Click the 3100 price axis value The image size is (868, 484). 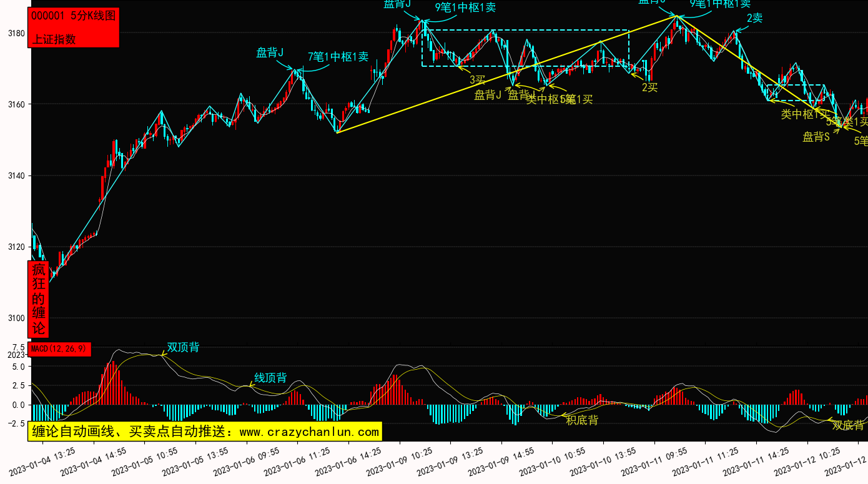(x=17, y=319)
